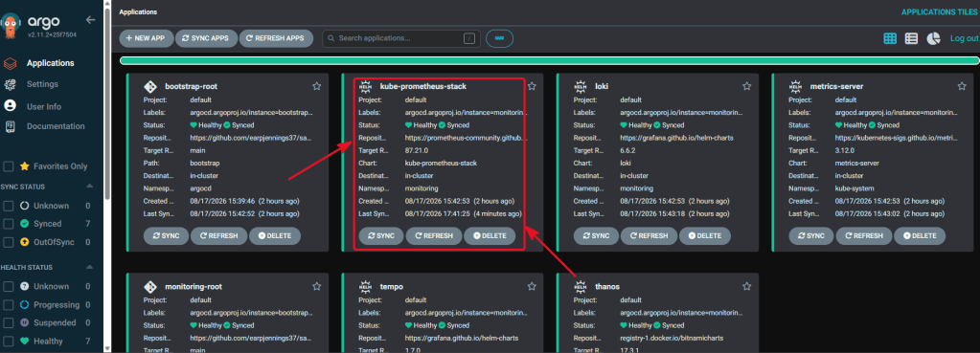Check the Suspended filter checkbox

(9, 323)
